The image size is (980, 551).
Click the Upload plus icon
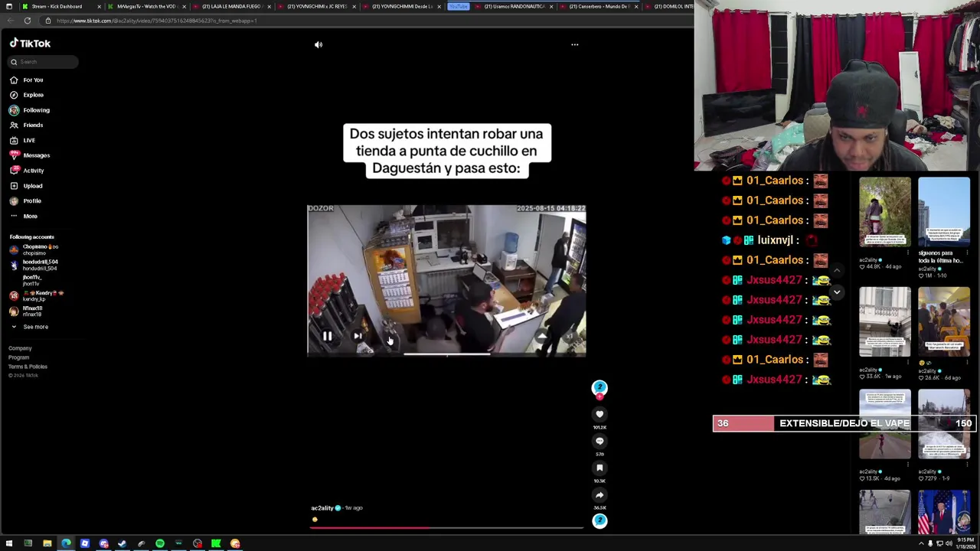14,185
